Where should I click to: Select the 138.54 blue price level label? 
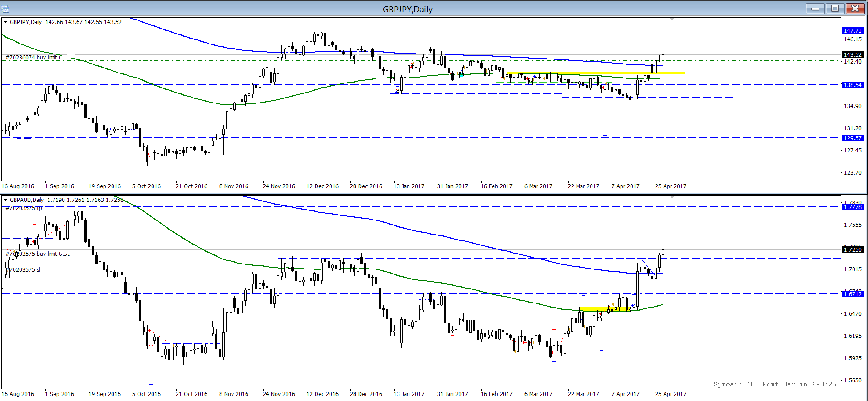[853, 85]
